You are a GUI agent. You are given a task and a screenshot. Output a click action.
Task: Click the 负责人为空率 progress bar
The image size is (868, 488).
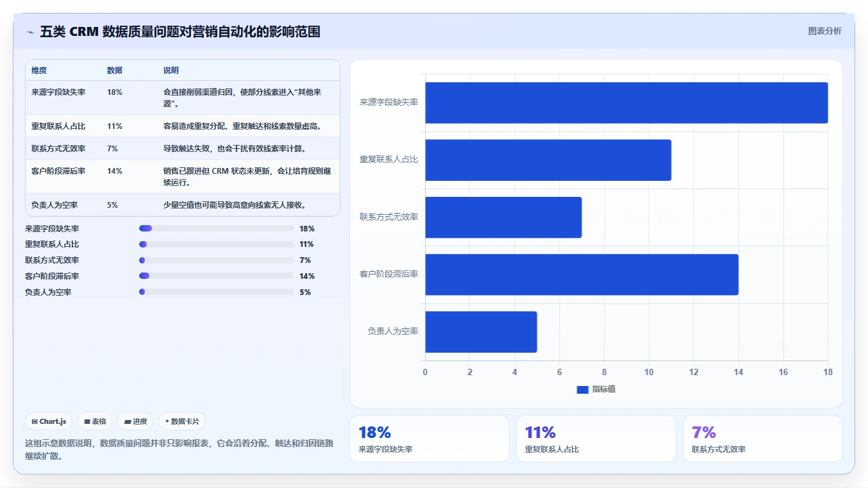216,292
